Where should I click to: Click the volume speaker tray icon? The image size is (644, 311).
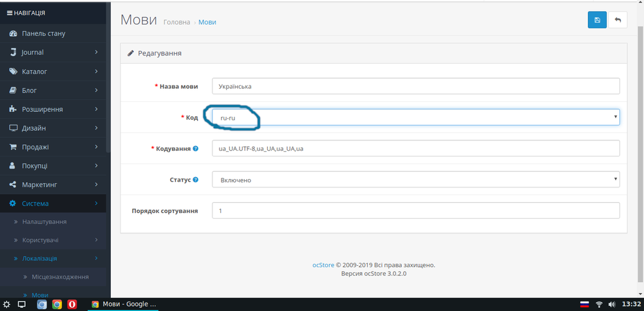click(612, 305)
